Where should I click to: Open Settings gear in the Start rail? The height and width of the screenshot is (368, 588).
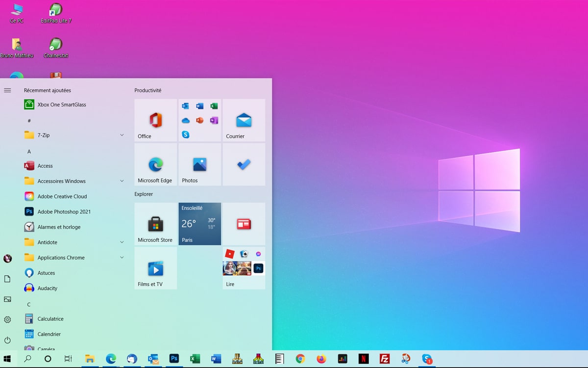[x=7, y=320]
